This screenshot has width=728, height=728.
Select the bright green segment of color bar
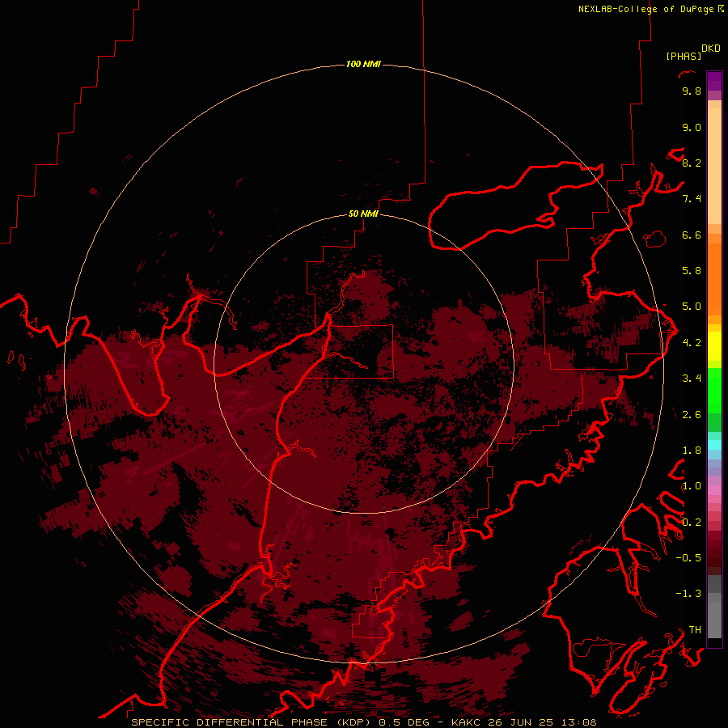pos(714,390)
